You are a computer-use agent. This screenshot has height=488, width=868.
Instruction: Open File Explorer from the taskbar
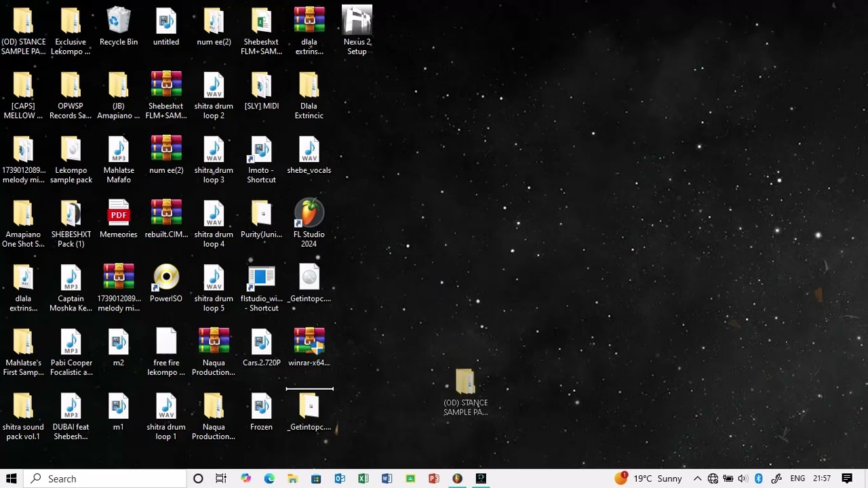tap(292, 479)
